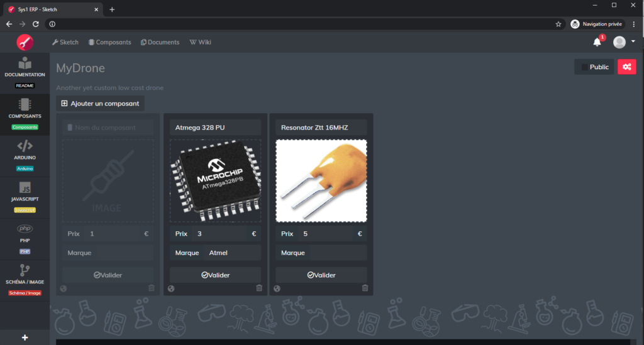Screen dimensions: 644x345
Task: Go to Documents in top navigation
Action: (160, 42)
